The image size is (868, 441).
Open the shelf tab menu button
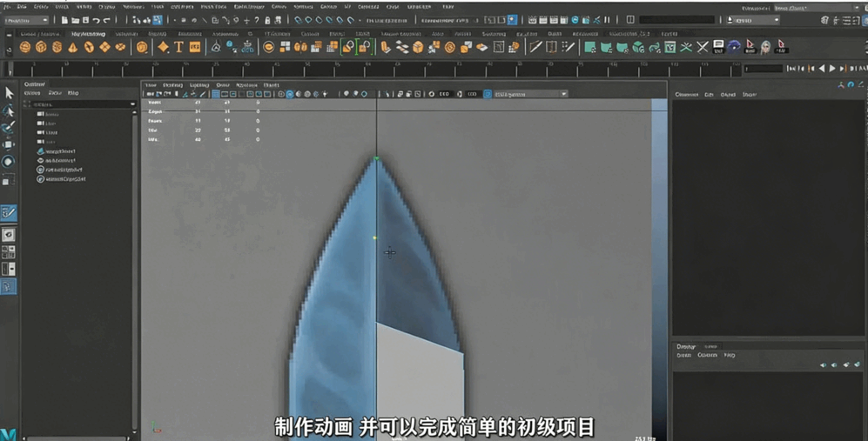[9, 34]
